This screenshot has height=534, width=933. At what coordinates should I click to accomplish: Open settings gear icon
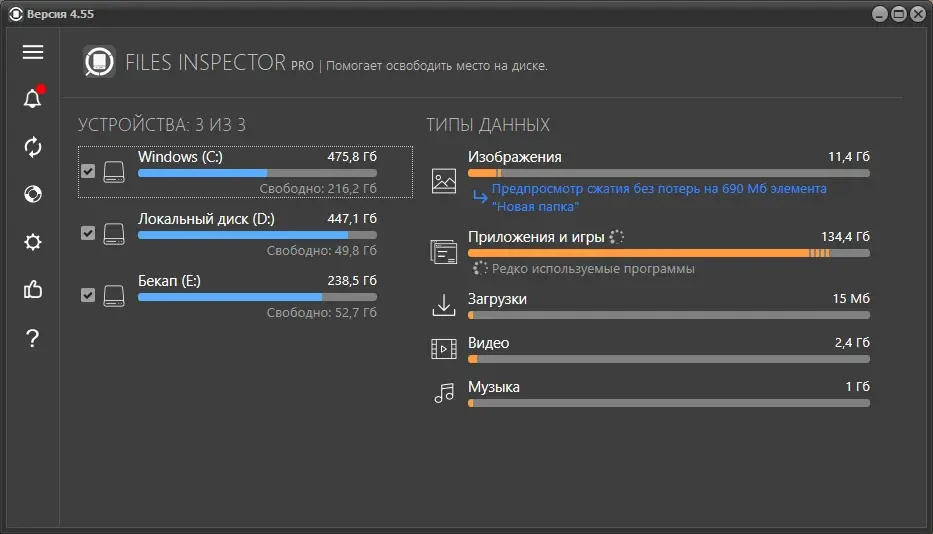point(33,242)
